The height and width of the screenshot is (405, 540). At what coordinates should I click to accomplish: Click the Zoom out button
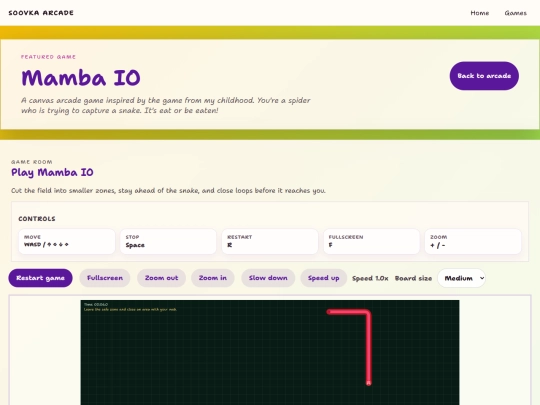coord(162,278)
